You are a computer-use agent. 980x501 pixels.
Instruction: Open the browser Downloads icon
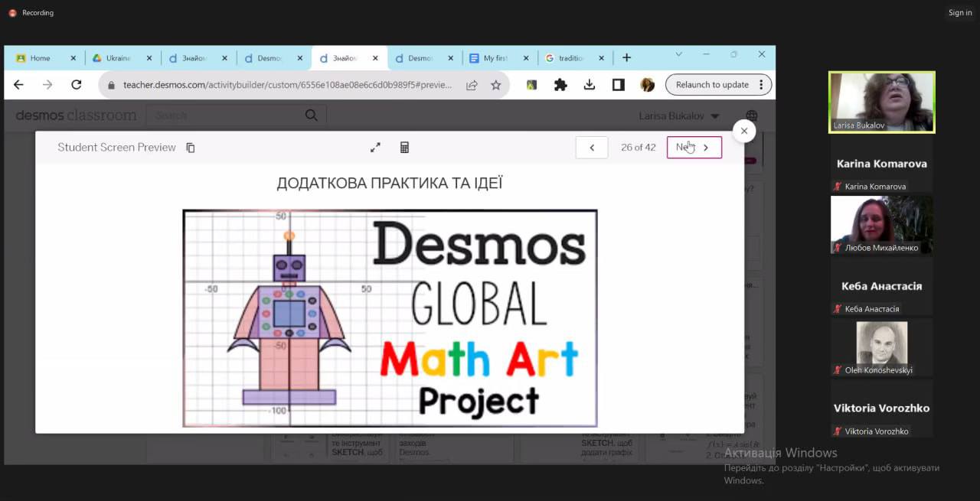click(590, 85)
